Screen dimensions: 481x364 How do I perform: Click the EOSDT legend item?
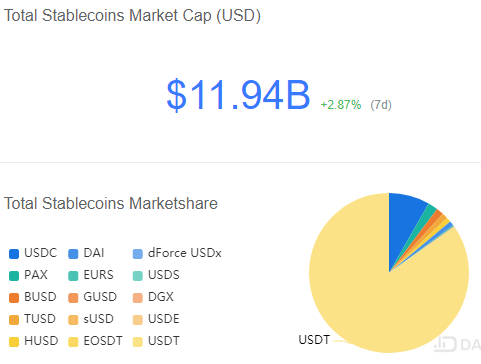point(95,341)
